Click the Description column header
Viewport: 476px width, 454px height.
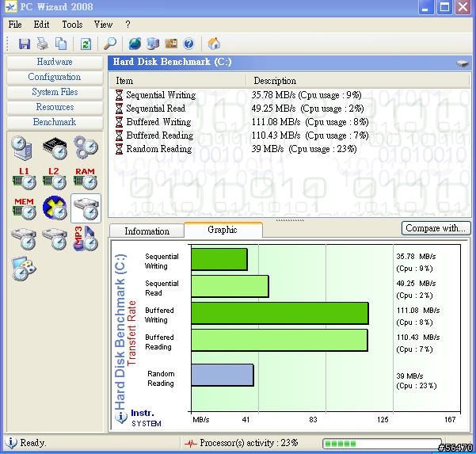point(358,81)
